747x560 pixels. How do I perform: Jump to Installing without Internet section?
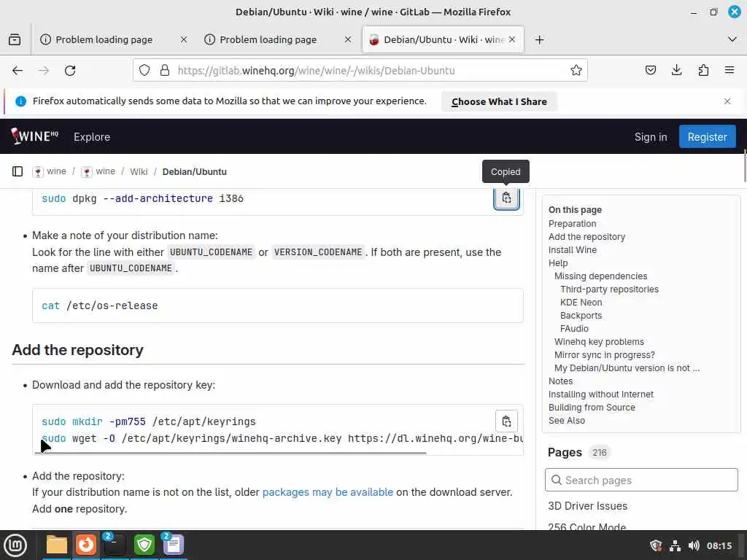(x=601, y=394)
